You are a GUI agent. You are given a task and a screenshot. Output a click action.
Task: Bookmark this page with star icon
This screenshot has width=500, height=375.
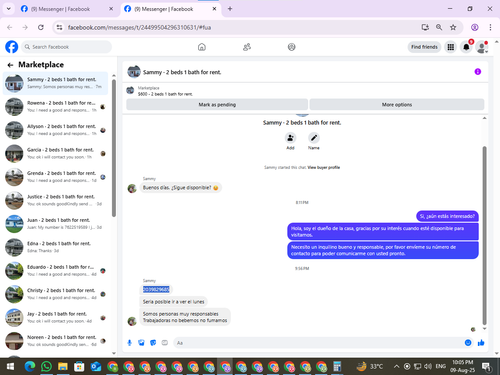tap(453, 27)
